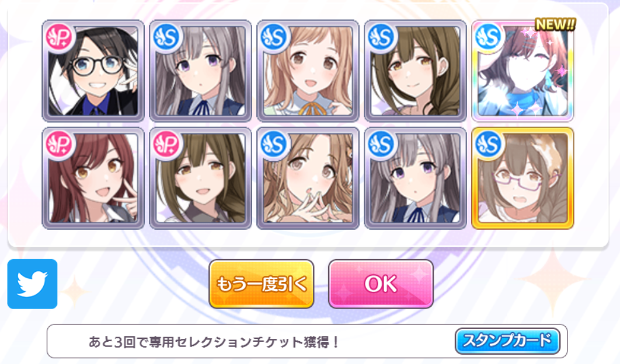Open the black-haired glasses producer card
Screen dimensions: 620x364
pos(93,71)
